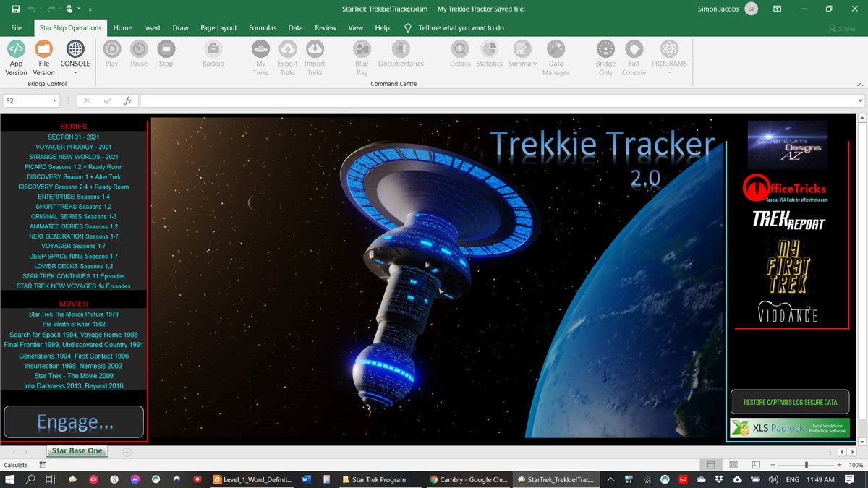Open the Review ribbon tab
The width and height of the screenshot is (868, 488).
pos(325,27)
